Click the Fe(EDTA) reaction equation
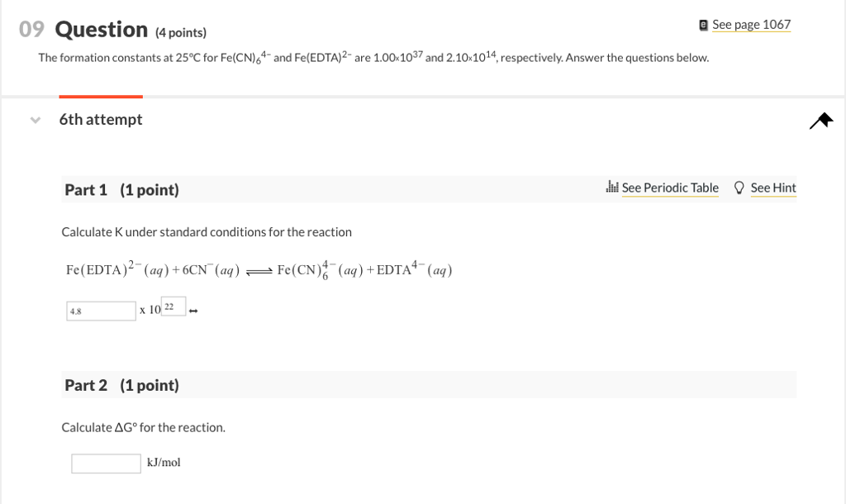The height and width of the screenshot is (504, 846). tap(259, 270)
